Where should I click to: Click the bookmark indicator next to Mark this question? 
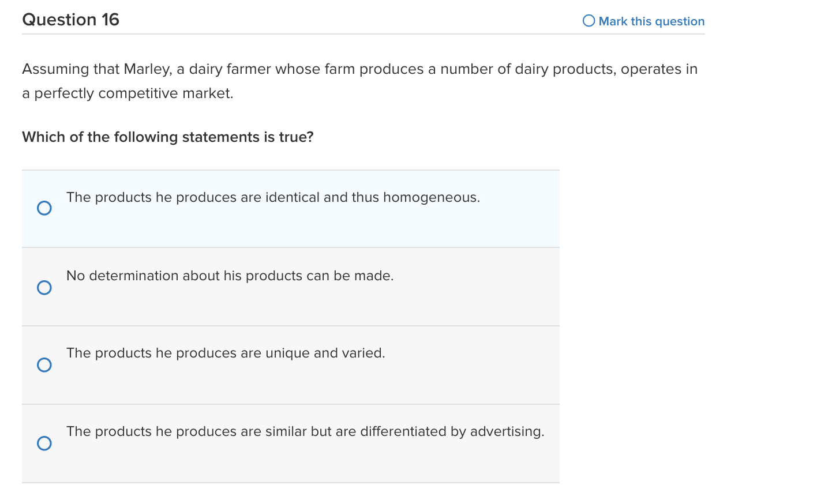click(x=589, y=21)
